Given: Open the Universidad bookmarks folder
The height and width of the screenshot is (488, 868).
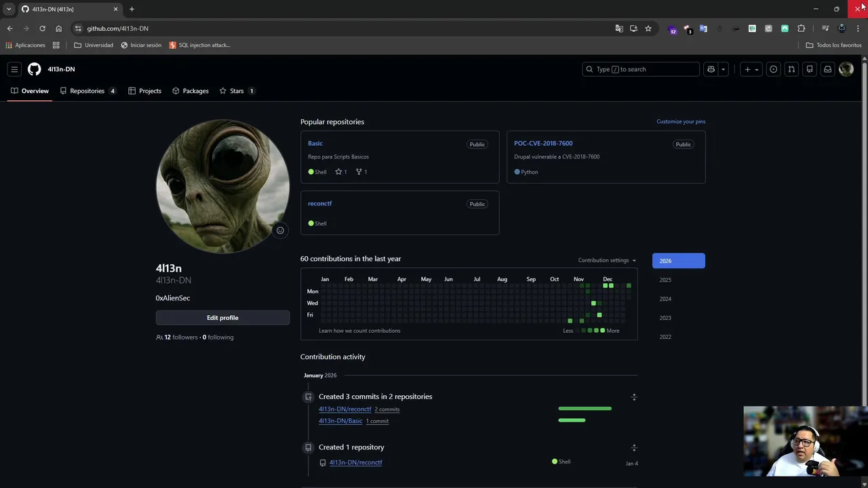Looking at the screenshot, I should 94,45.
